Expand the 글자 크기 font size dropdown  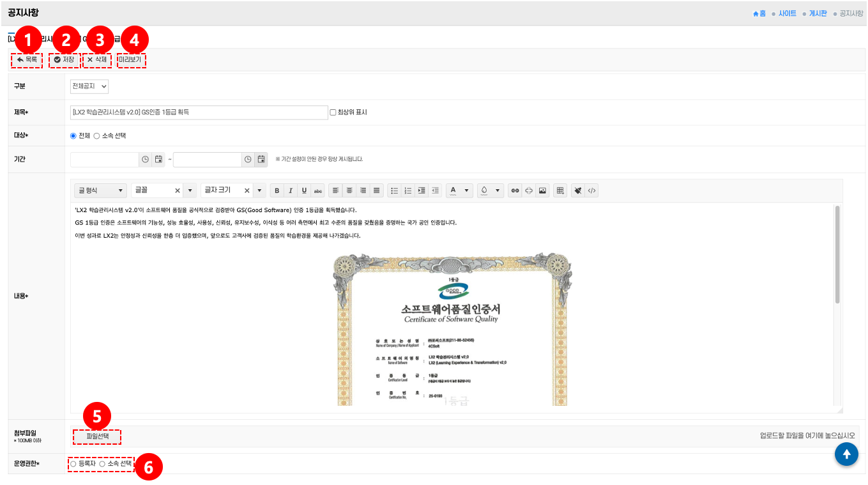[x=259, y=190]
